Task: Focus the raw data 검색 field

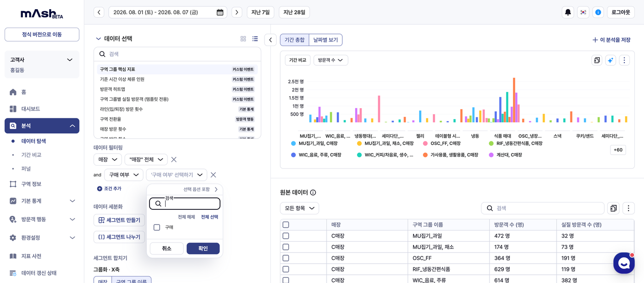Action: 543,208
